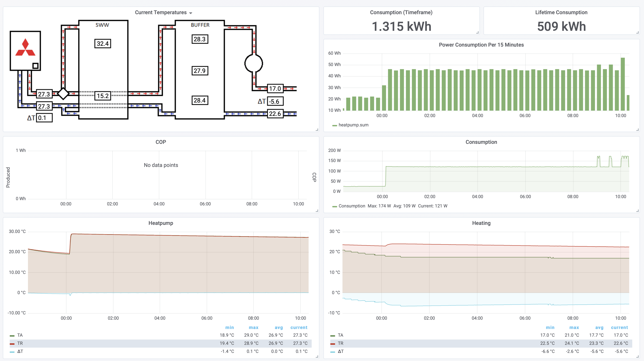644x361 pixels.
Task: Click the resize handle of the Heatpump panel
Action: 317,357
